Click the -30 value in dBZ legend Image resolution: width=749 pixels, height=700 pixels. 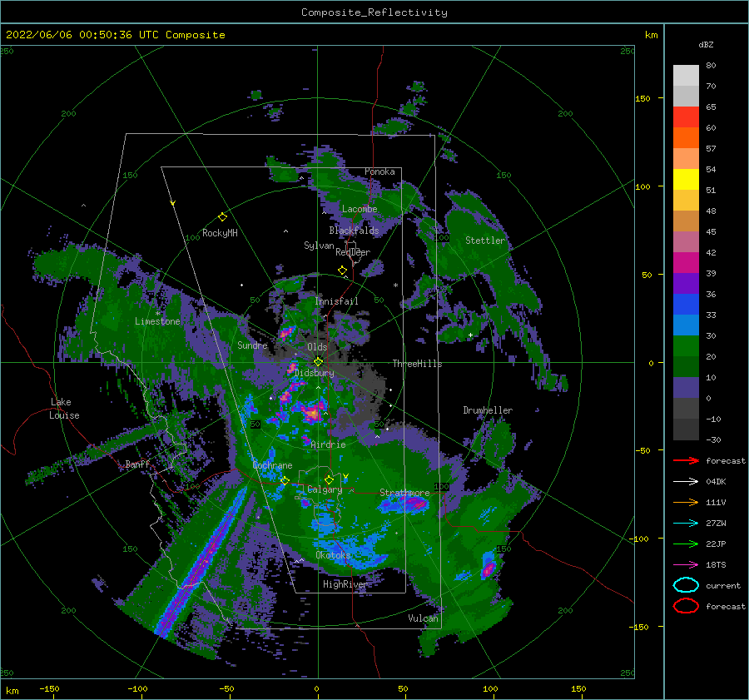(x=714, y=439)
